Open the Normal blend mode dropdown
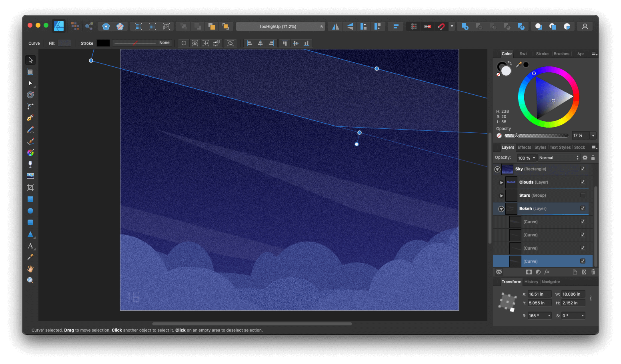 coord(559,158)
